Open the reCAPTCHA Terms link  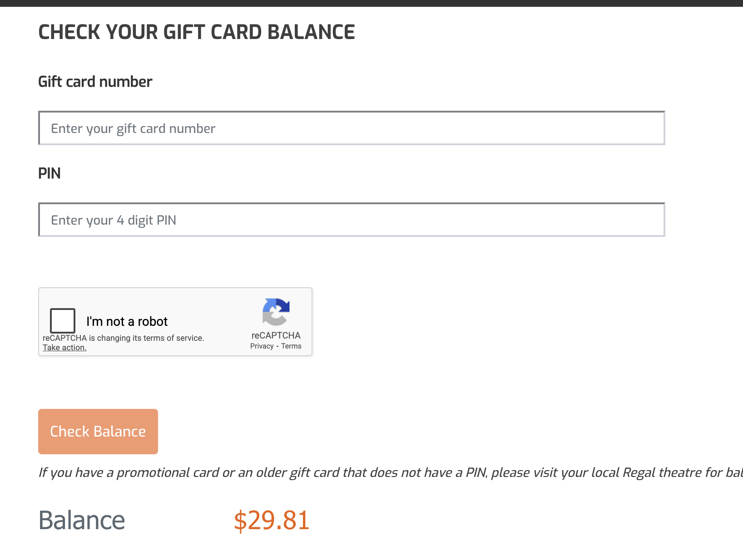pyautogui.click(x=291, y=346)
